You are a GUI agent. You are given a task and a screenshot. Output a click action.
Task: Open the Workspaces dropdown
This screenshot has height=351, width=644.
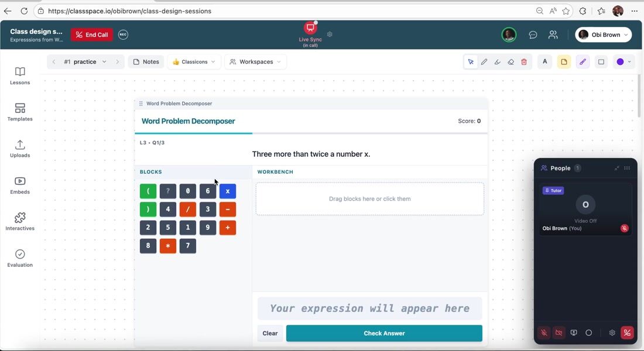(x=255, y=62)
